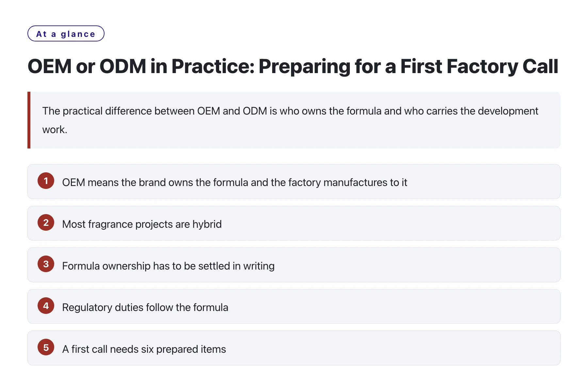This screenshot has height=388, width=588.
Task: Select "A first call needs six prepared items"
Action: pos(294,348)
